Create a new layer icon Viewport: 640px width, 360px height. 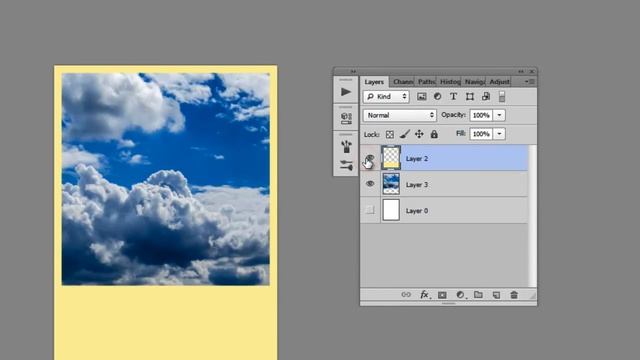[496, 295]
